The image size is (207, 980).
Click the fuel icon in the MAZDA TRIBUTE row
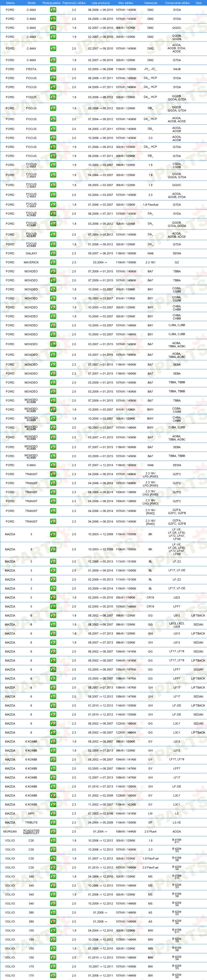53,822
